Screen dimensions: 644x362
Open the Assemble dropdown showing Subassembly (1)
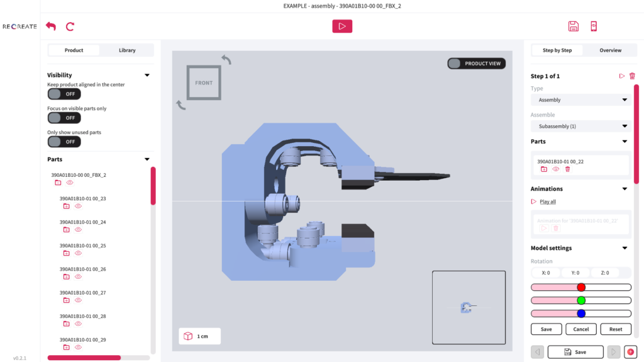pos(579,127)
